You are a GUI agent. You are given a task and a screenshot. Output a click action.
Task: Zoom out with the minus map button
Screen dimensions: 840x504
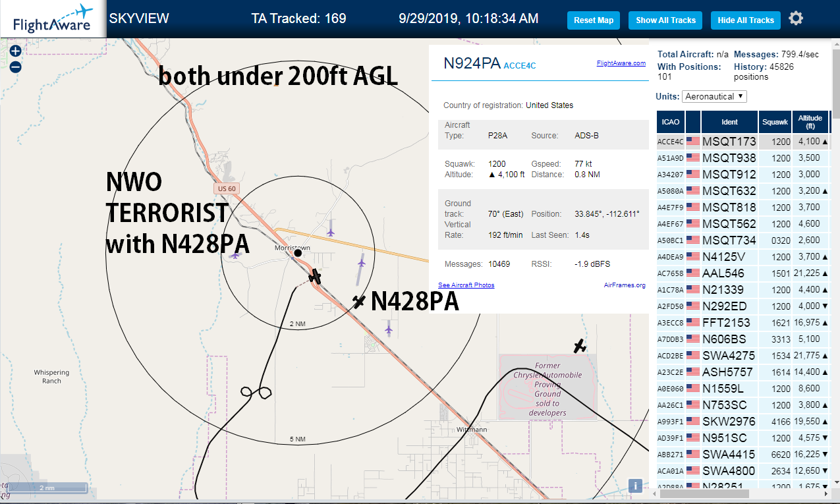[16, 67]
